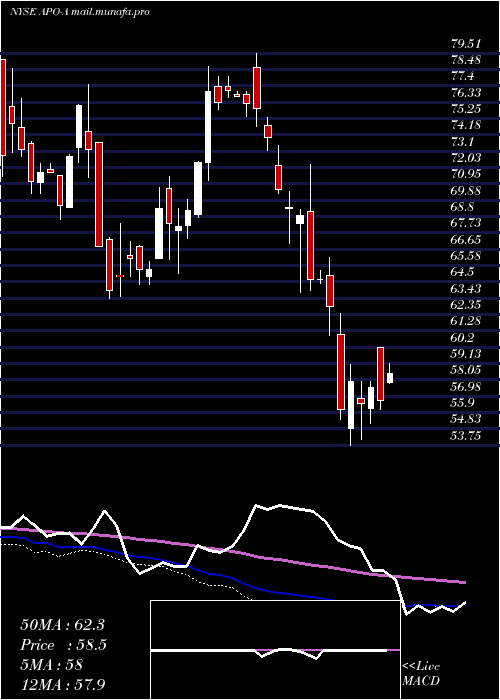500x700 pixels.
Task: Click the 72.03 price axis label
Action: (x=466, y=158)
